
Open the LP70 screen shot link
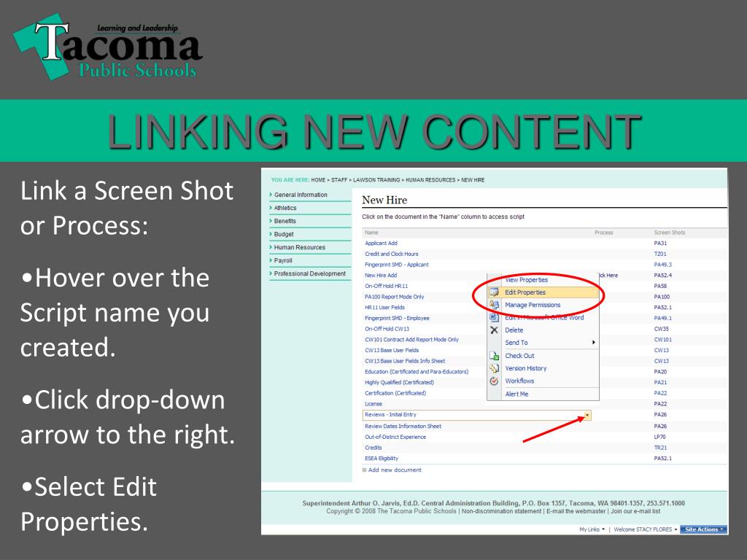(659, 437)
